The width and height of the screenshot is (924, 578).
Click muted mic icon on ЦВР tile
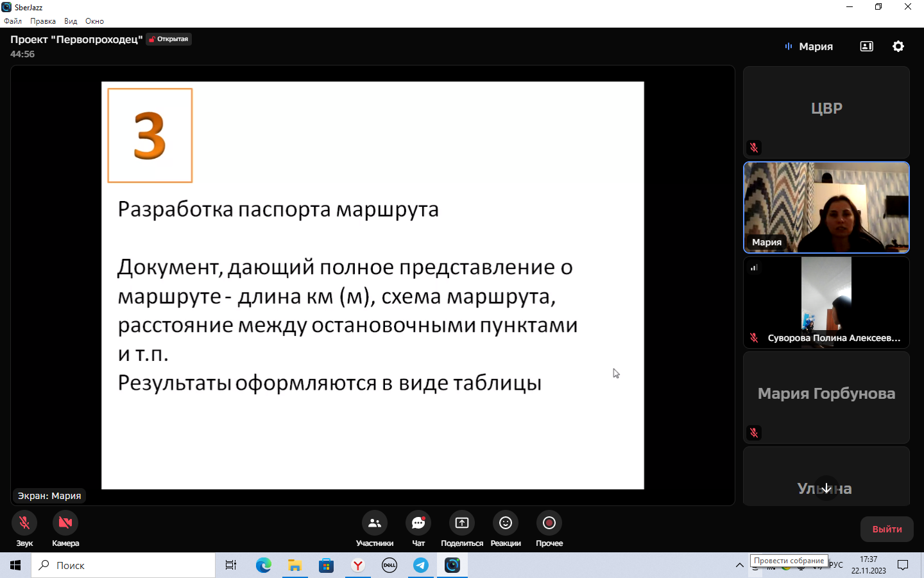754,148
